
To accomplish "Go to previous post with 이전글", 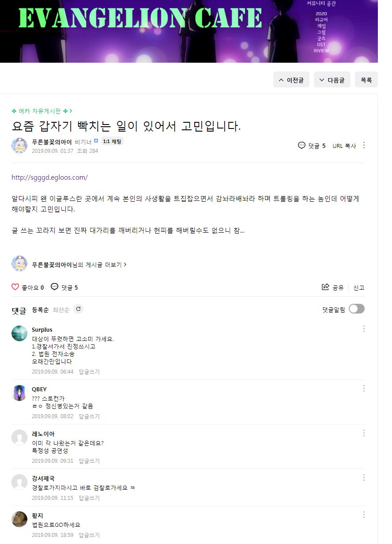I will (x=291, y=80).
